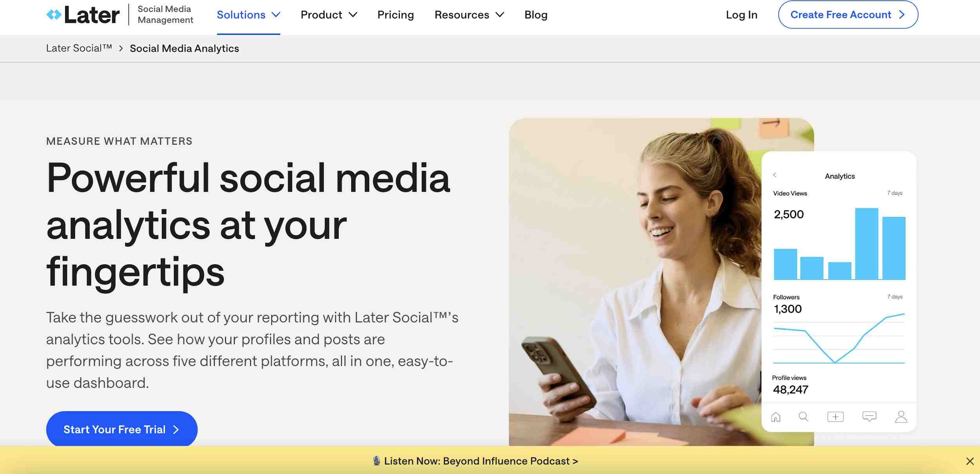Click the MEASURE WHAT MATTERS heading
Image resolution: width=980 pixels, height=474 pixels.
pos(119,141)
